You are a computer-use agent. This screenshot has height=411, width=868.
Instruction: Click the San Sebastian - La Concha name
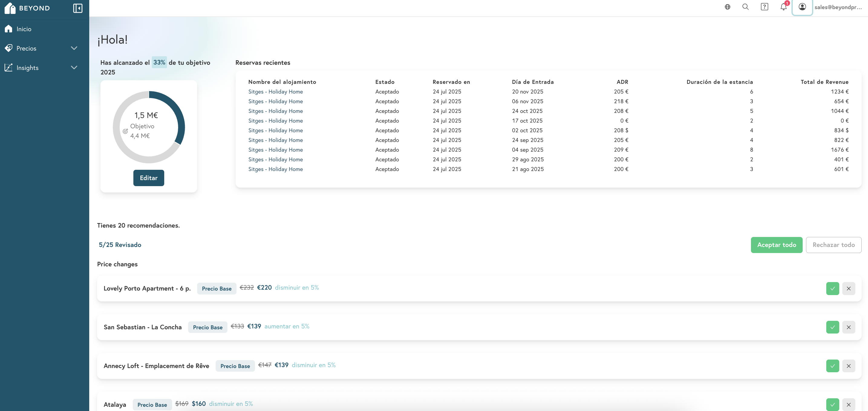point(142,327)
